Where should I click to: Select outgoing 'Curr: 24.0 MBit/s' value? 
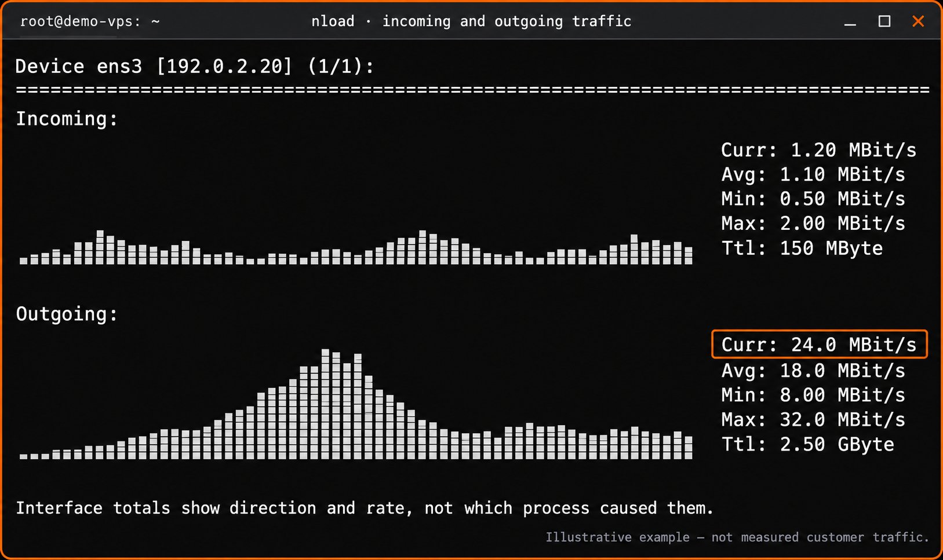(x=819, y=345)
